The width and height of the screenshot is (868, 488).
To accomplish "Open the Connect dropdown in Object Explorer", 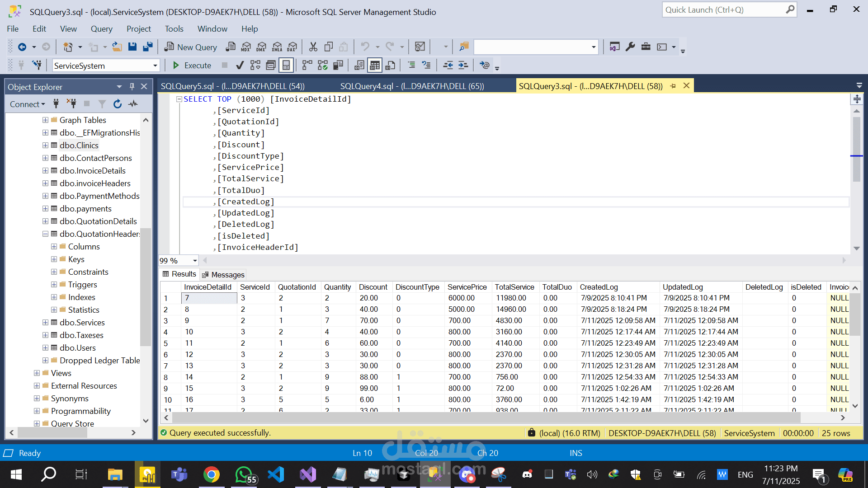I will coord(28,104).
